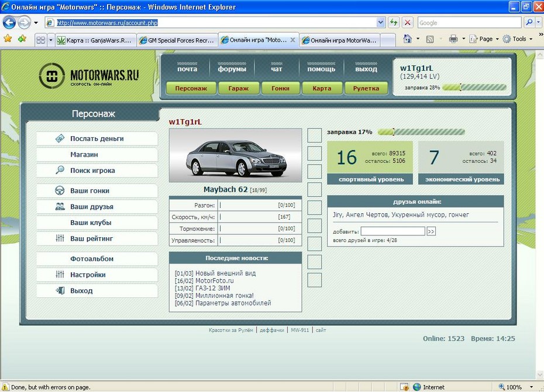544x392 pixels.
Task: Click the RSS feeds icon
Action: click(x=430, y=39)
